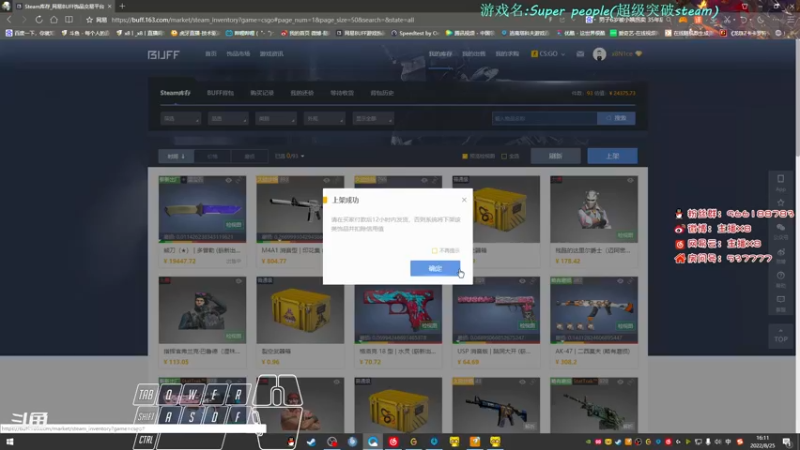Viewport: 800px width, 450px height.
Task: Open the Windows Start button
Action: (x=10, y=441)
